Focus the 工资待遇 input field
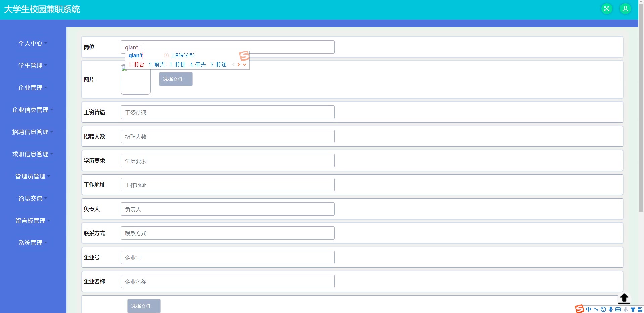The height and width of the screenshot is (313, 644). pos(228,112)
